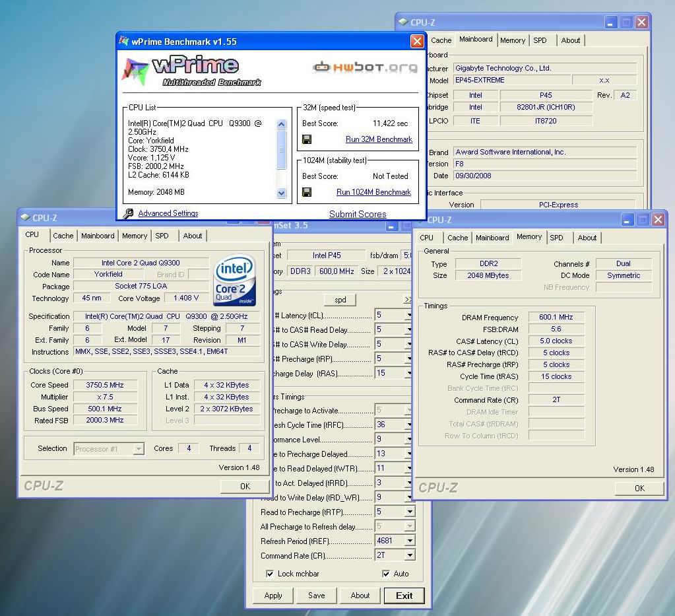Screen dimensions: 675x616
Task: Open the Read Delayed (tWTR) dropdown
Action: (x=408, y=468)
